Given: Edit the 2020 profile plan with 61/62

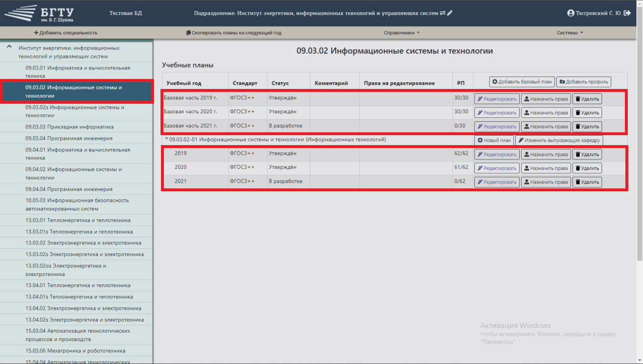Looking at the screenshot, I should [x=497, y=168].
